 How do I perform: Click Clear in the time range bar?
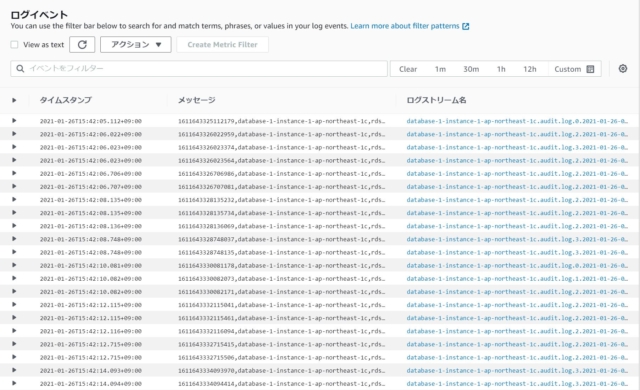(408, 69)
